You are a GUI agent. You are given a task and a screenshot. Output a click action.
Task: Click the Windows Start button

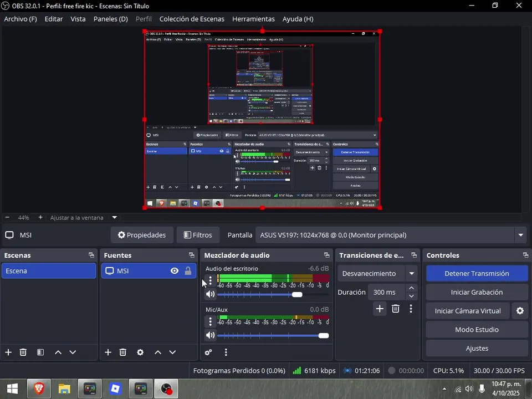[x=12, y=389]
